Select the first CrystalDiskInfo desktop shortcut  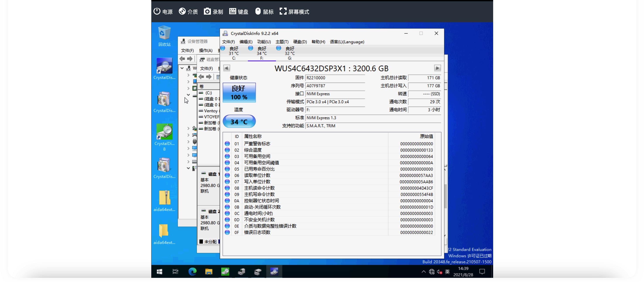pyautogui.click(x=164, y=69)
